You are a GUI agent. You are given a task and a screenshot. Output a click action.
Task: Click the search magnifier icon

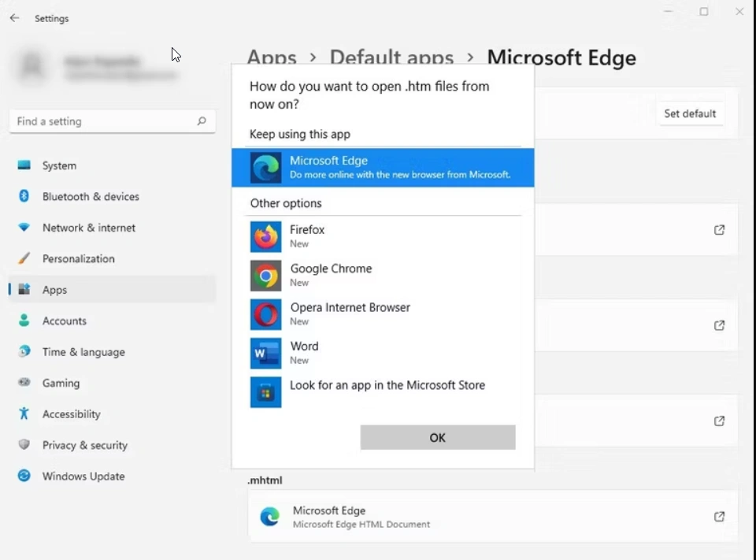[202, 121]
